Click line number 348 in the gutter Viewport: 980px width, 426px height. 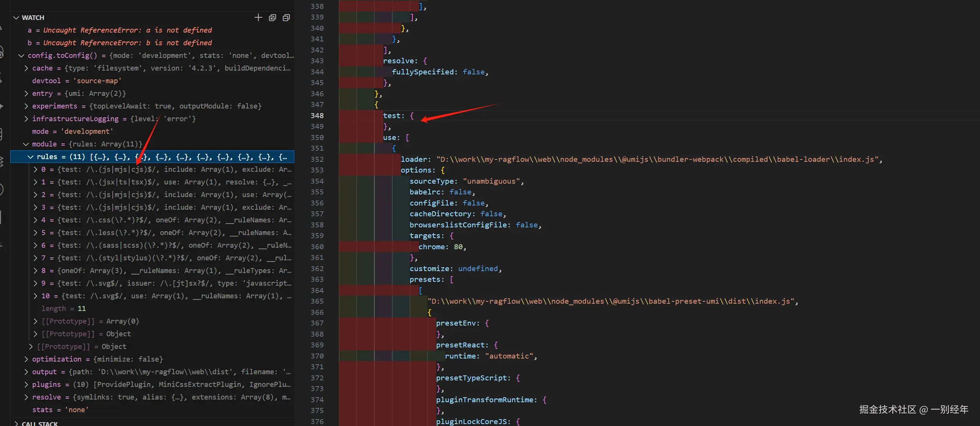[317, 116]
